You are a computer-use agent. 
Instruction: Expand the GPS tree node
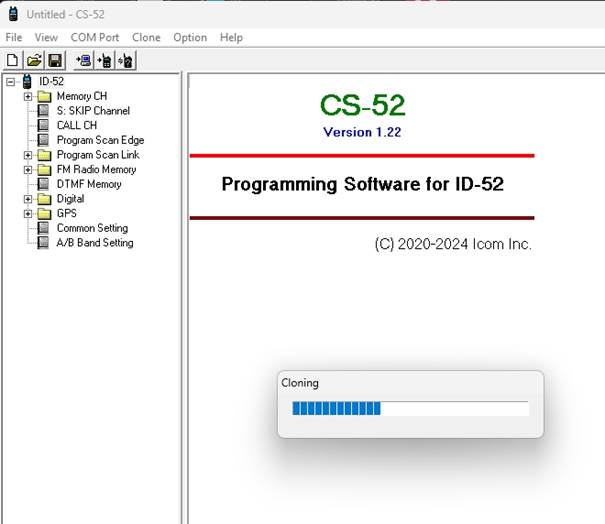tap(28, 214)
